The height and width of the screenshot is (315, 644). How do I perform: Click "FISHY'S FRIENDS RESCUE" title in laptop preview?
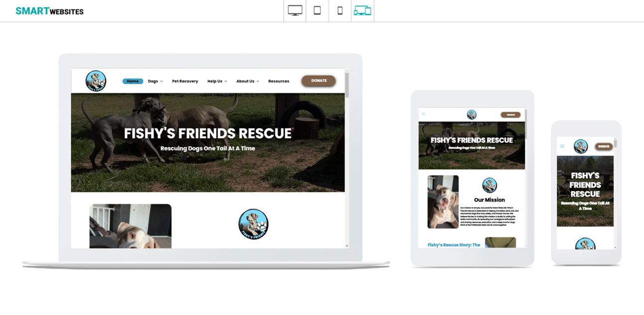pos(208,134)
